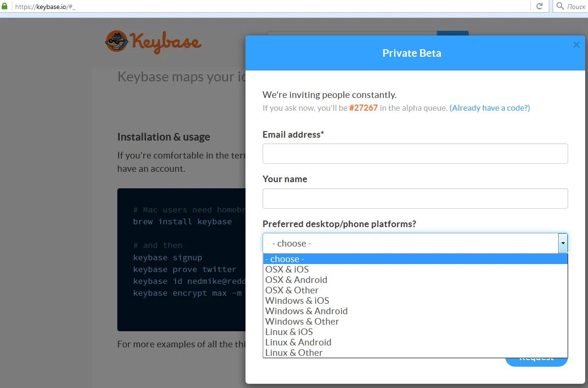Choose the Linux & iOS option

click(415, 332)
